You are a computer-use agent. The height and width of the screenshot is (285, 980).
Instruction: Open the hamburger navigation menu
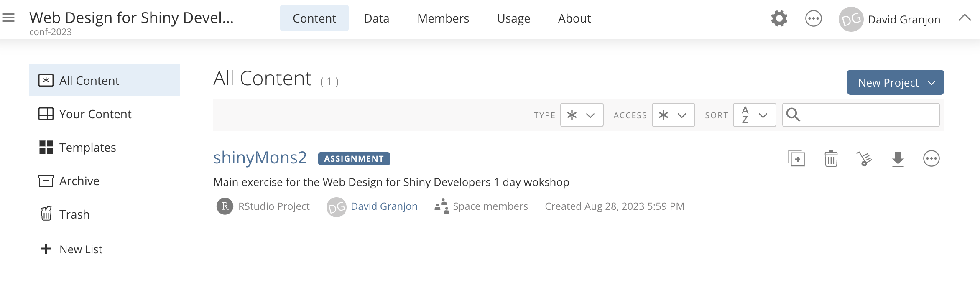(x=8, y=18)
